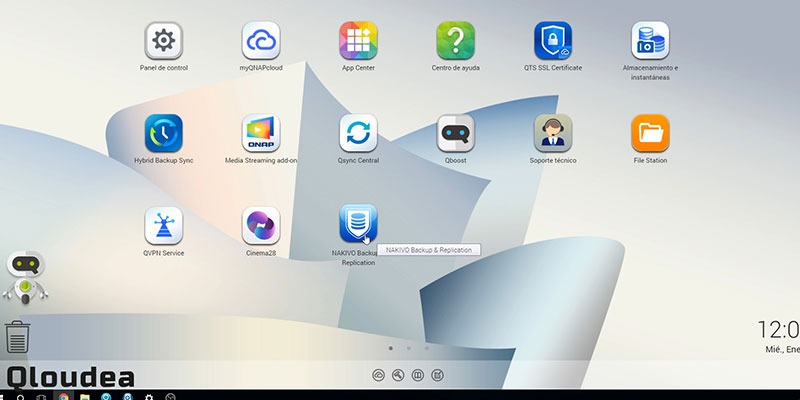Switch to Chrome in Windows taskbar
The image size is (800, 400).
[63, 396]
